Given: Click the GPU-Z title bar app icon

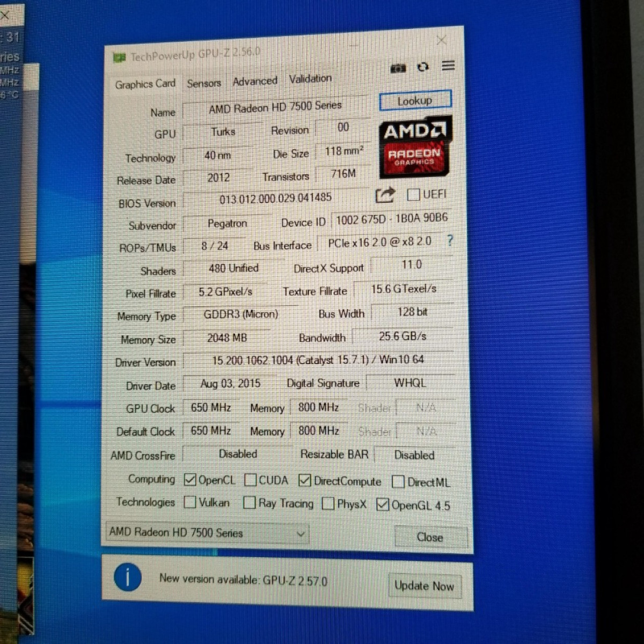Looking at the screenshot, I should (x=119, y=57).
